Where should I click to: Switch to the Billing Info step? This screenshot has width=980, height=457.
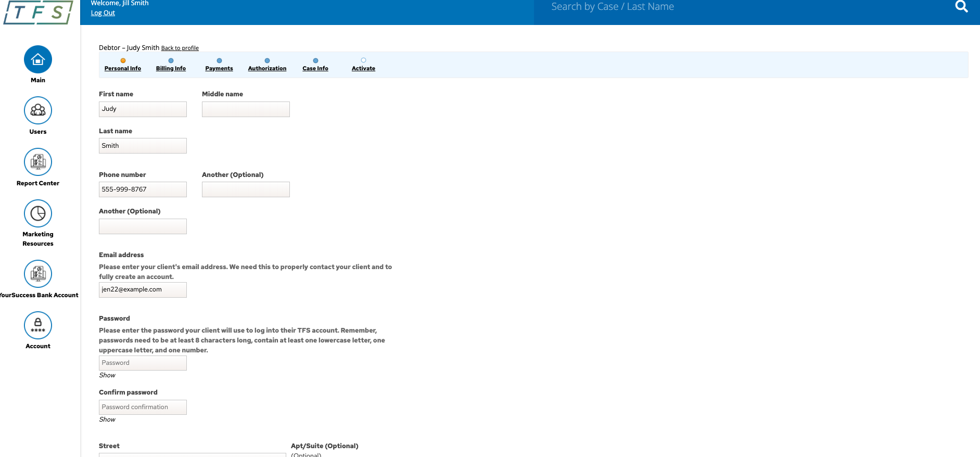click(171, 68)
